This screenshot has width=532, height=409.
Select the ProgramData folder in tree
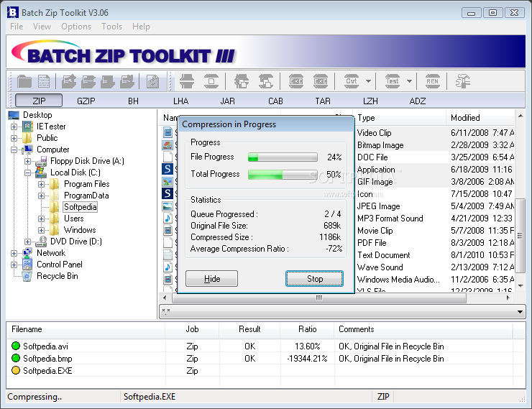86,196
